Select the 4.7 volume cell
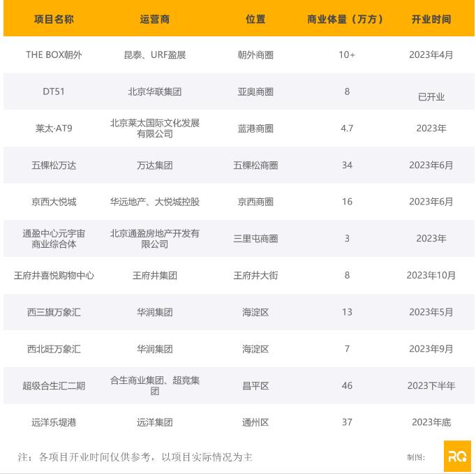Image resolution: width=476 pixels, height=474 pixels. pyautogui.click(x=347, y=128)
